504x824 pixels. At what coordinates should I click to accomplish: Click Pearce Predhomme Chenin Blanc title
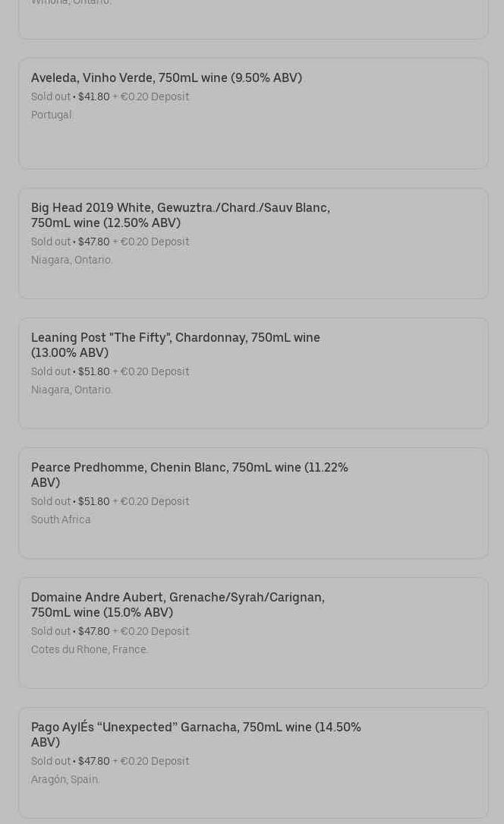(x=189, y=474)
